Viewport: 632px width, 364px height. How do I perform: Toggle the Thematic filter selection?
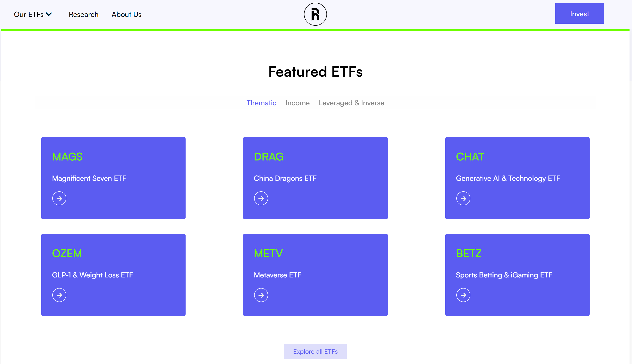tap(261, 103)
